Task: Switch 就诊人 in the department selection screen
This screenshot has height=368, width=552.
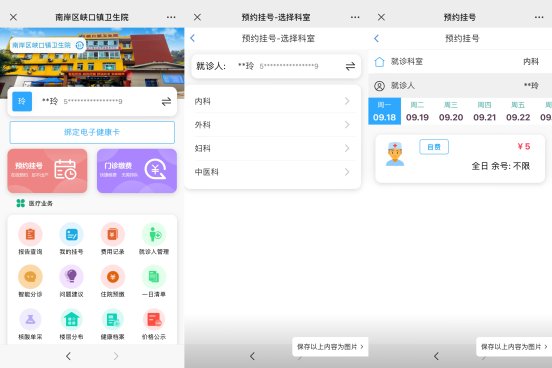Action: pos(350,66)
